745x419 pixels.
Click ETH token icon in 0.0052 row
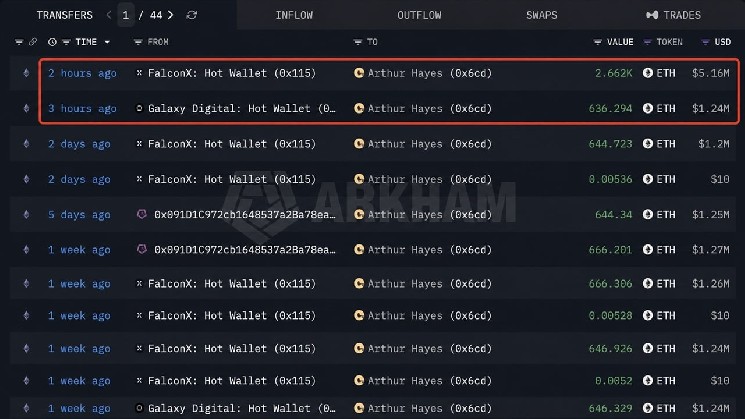tap(648, 381)
